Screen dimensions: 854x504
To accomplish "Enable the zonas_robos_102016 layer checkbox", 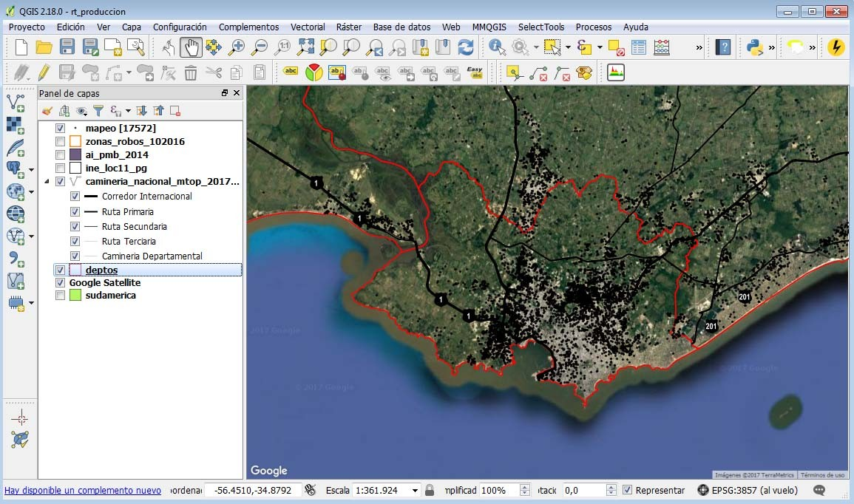I will [x=61, y=142].
